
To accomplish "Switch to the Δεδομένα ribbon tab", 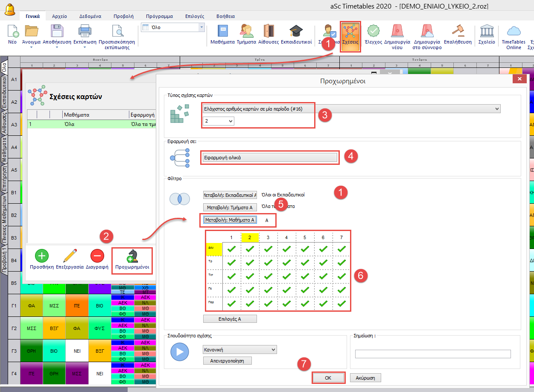I will [x=90, y=16].
